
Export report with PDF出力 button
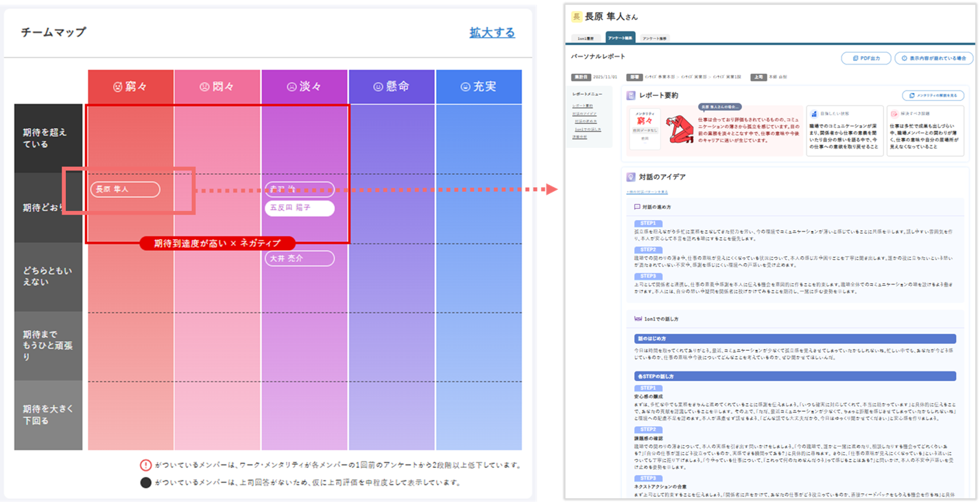click(x=865, y=58)
